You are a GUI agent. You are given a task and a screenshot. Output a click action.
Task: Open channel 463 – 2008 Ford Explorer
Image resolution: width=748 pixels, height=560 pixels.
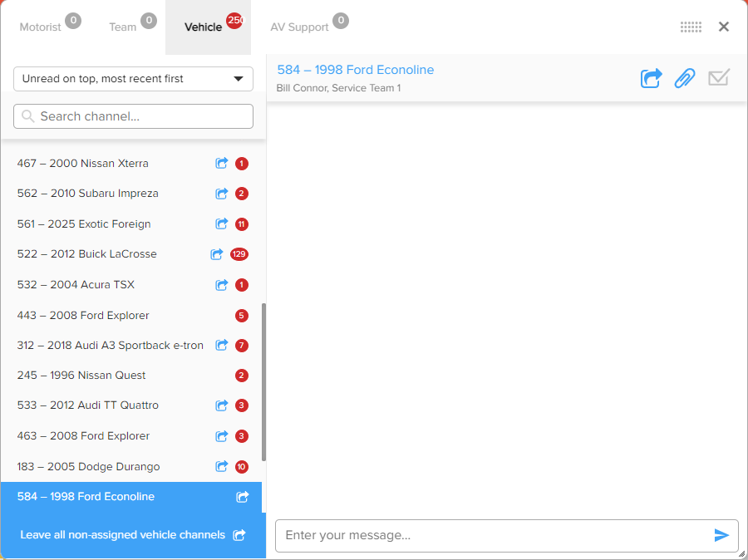(131, 435)
